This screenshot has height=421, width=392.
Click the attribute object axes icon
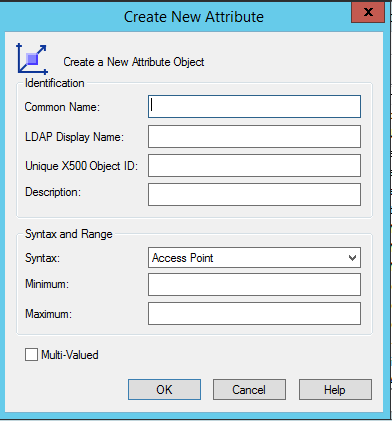[32, 59]
